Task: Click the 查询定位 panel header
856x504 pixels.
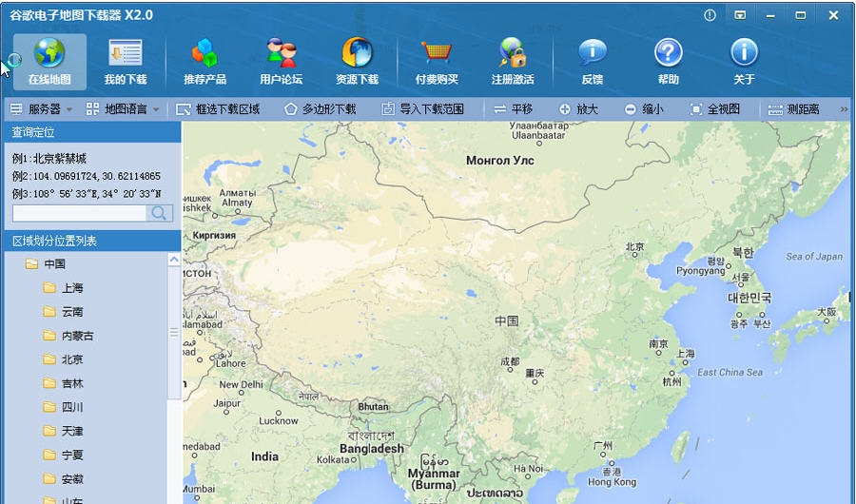Action: (93, 132)
